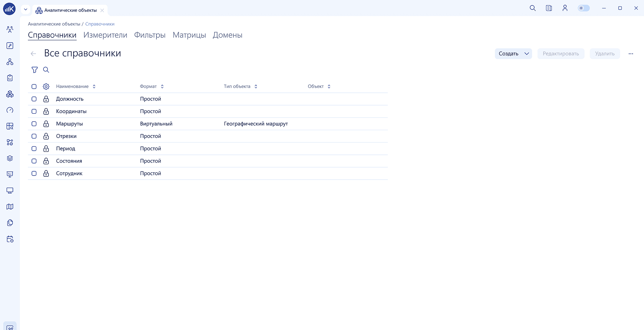This screenshot has width=644, height=330.
Task: Expand the Создать dropdown arrow
Action: [527, 54]
